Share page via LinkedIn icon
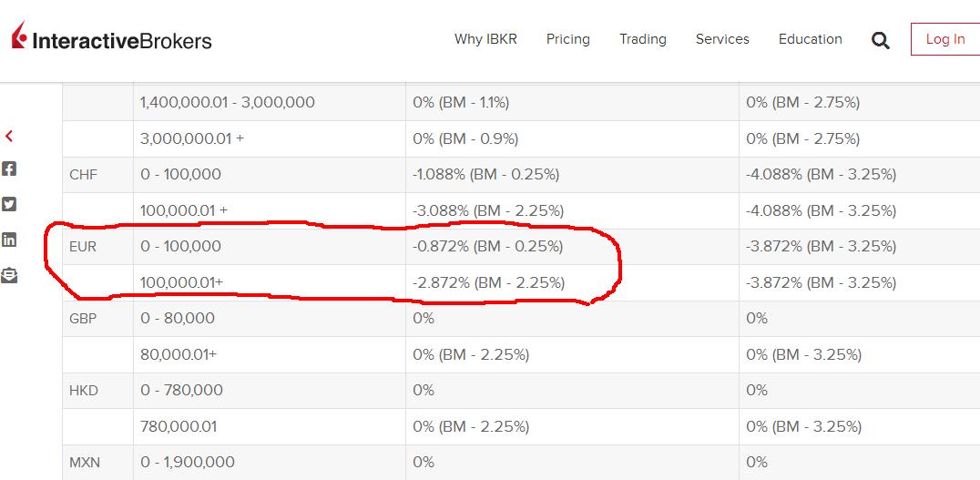 tap(9, 240)
